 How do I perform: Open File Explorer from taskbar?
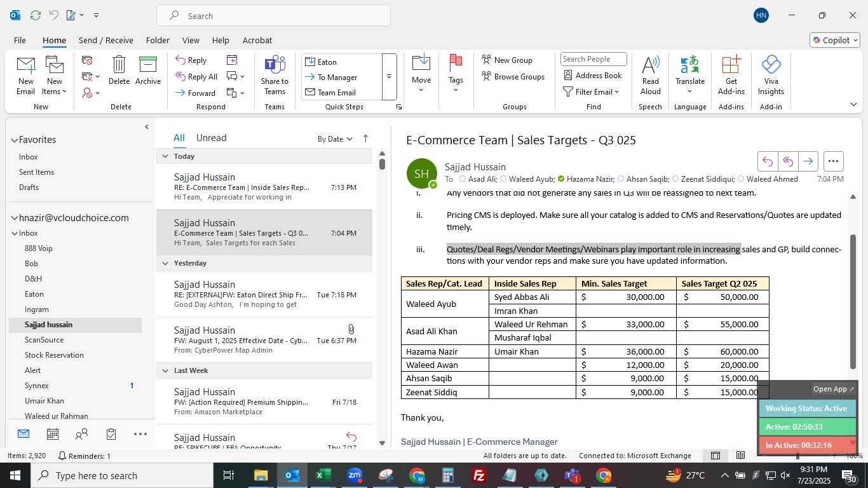[x=261, y=475]
